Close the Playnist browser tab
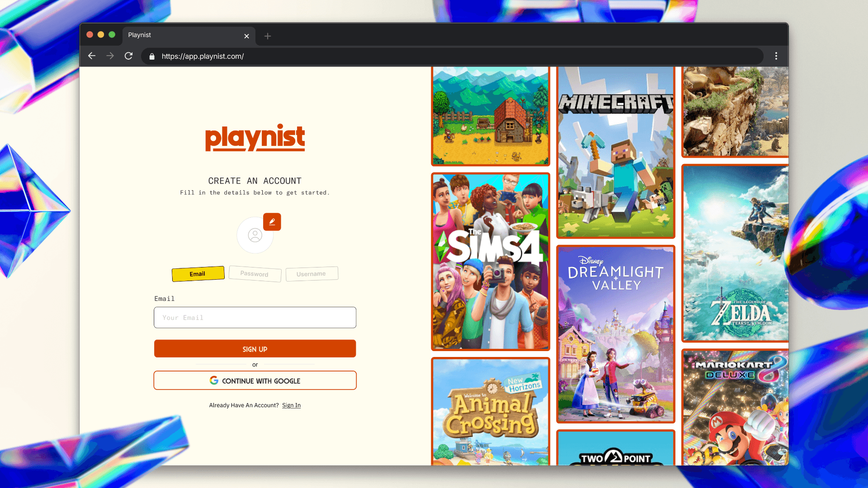 click(x=246, y=36)
